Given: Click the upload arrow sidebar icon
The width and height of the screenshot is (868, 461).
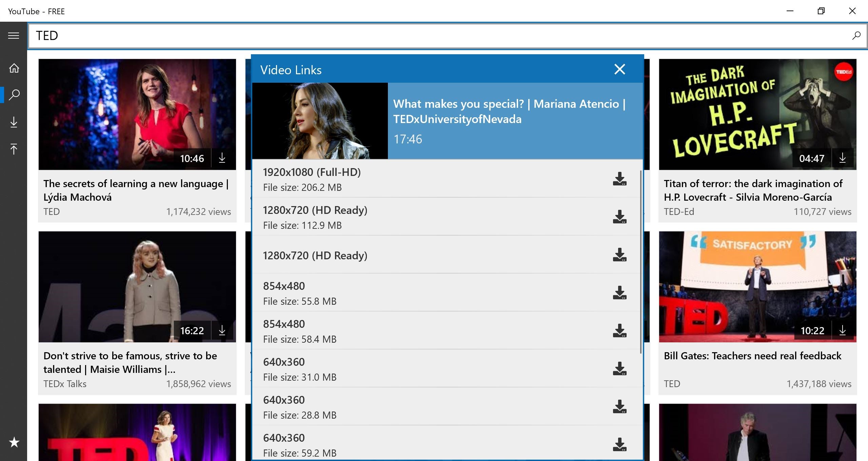Looking at the screenshot, I should tap(14, 149).
